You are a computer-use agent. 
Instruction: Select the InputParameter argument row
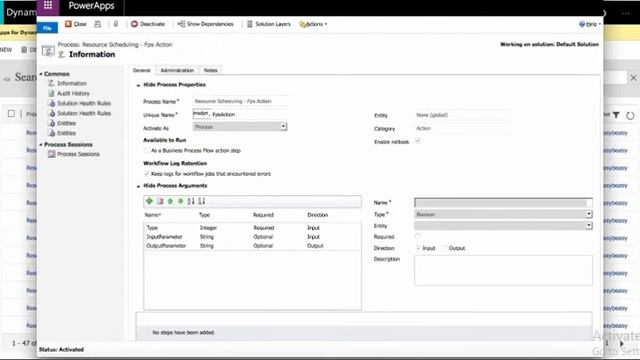252,237
